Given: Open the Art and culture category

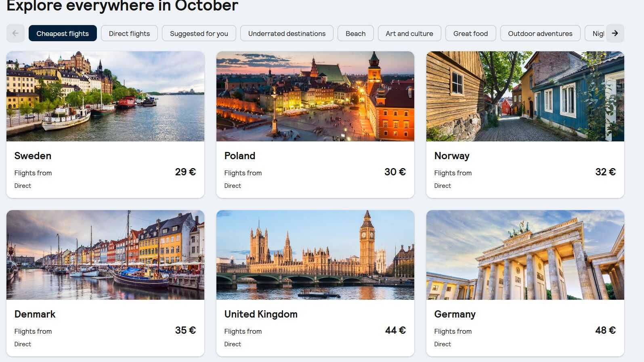Looking at the screenshot, I should pyautogui.click(x=409, y=34).
